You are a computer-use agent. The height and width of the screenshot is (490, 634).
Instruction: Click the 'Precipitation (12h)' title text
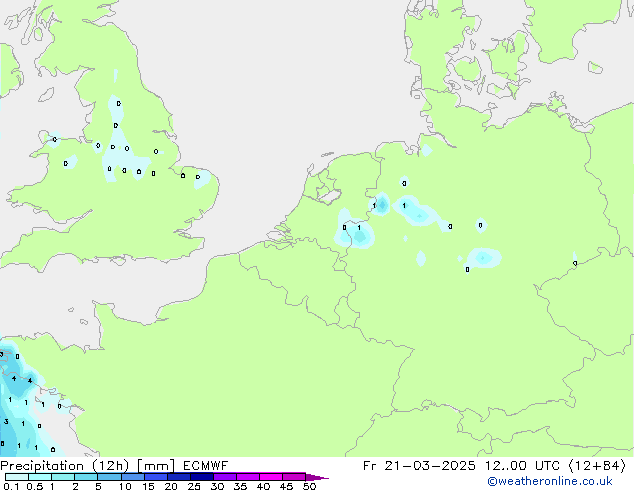click(65, 466)
